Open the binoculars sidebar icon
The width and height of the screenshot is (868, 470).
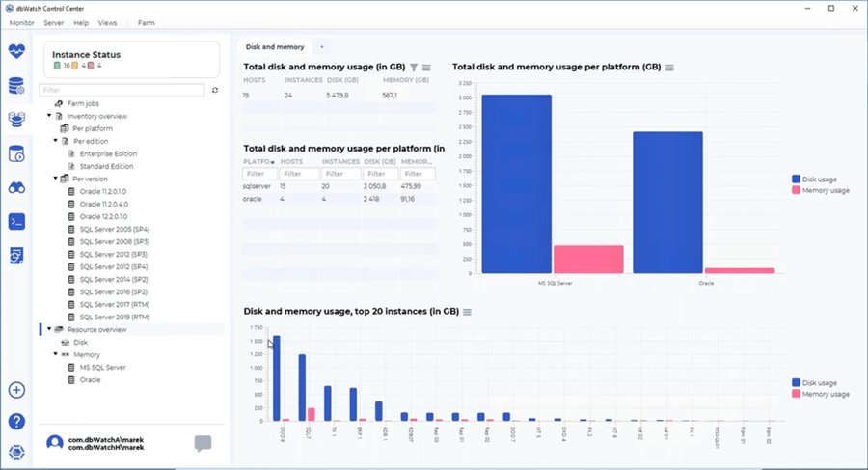click(16, 188)
